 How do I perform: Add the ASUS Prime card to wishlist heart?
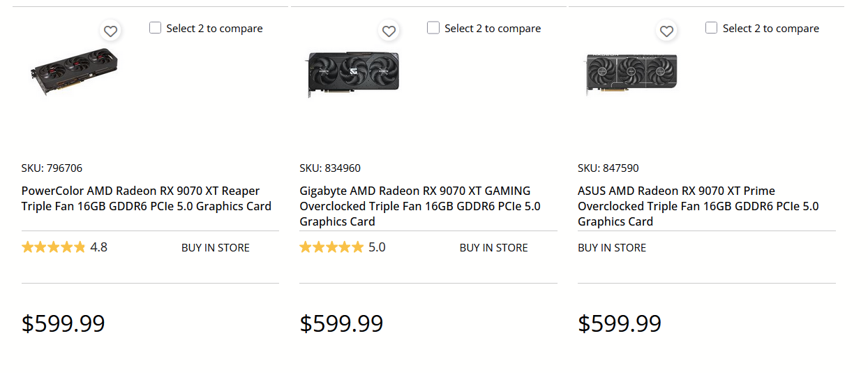pos(666,31)
